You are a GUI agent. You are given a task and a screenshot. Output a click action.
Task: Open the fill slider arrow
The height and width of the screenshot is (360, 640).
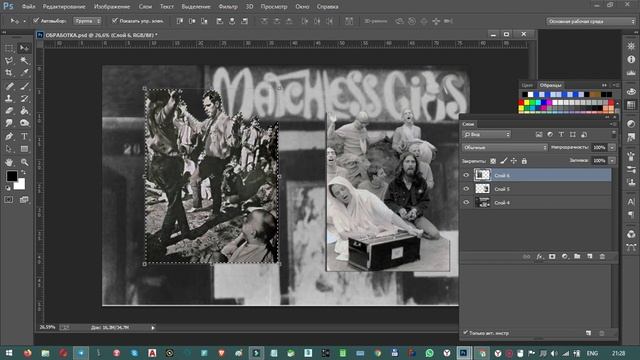612,161
